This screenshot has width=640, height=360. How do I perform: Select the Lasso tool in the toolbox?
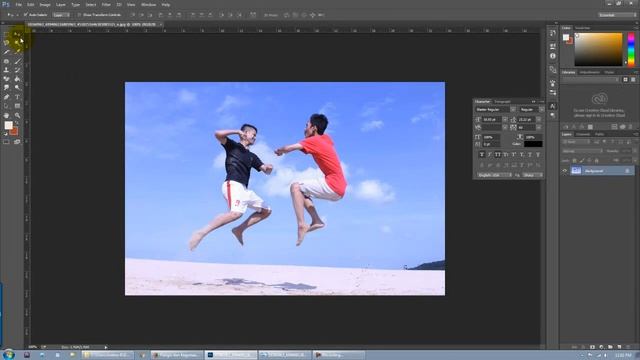click(6, 42)
